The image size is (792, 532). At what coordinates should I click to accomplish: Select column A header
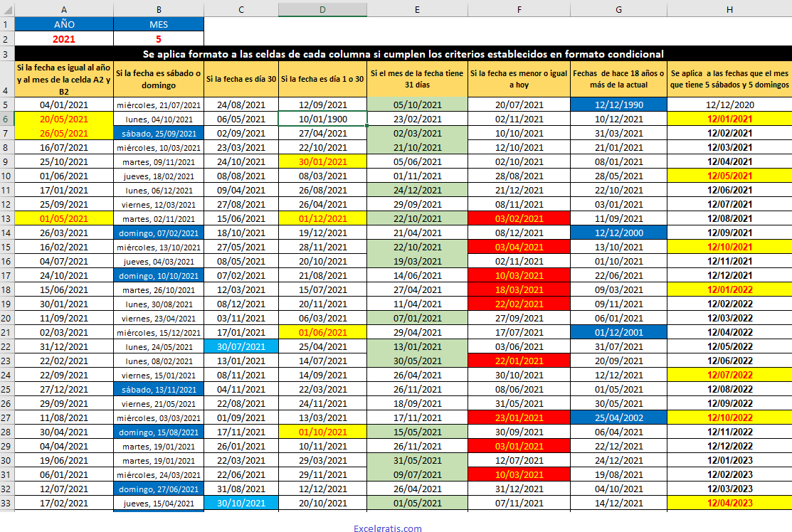[65, 9]
